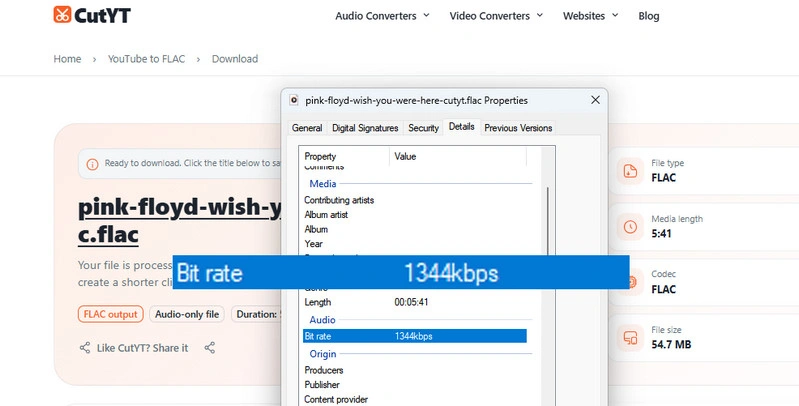
Task: Select the Producers property row
Action: point(414,370)
